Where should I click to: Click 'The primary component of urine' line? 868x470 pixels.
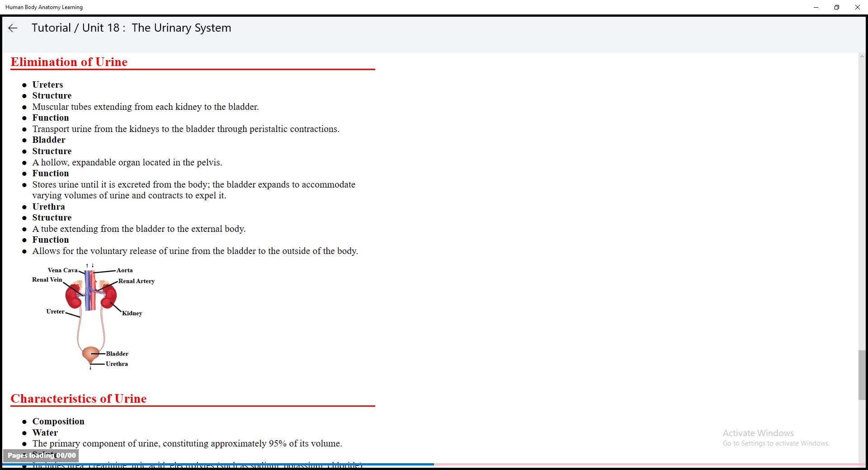[x=187, y=443]
